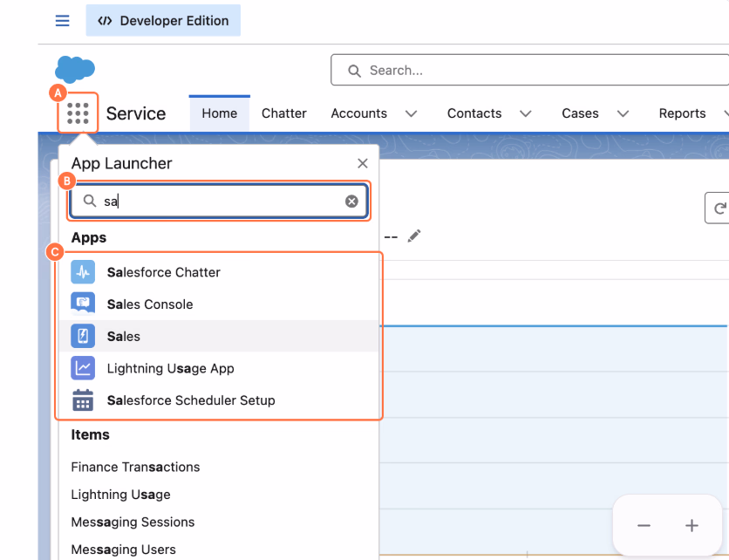Expand the Accounts tab dropdown chevron
The image size is (729, 560).
click(411, 113)
